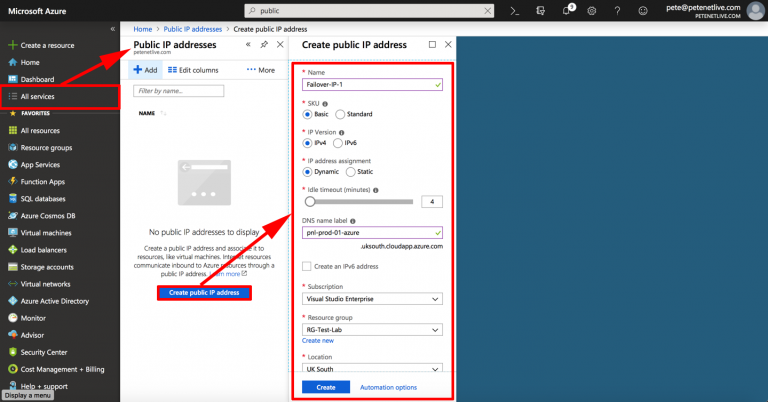
Task: Click Cost Management + Billing icon
Action: click(x=13, y=369)
